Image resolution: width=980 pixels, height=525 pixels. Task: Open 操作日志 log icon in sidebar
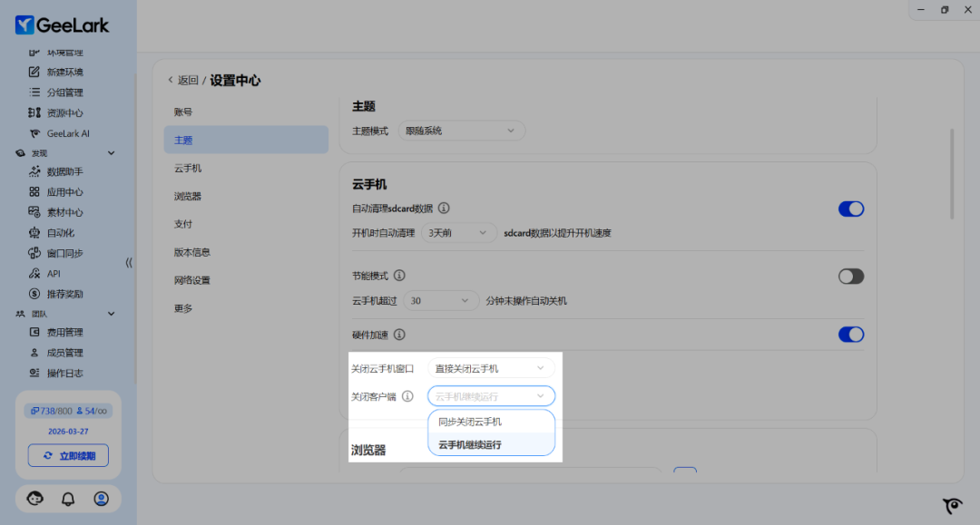click(x=34, y=373)
